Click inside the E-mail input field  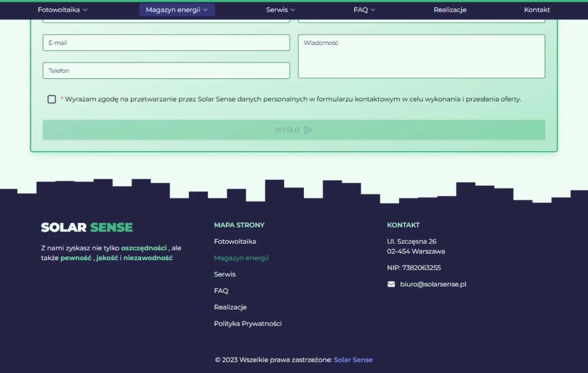tap(166, 42)
